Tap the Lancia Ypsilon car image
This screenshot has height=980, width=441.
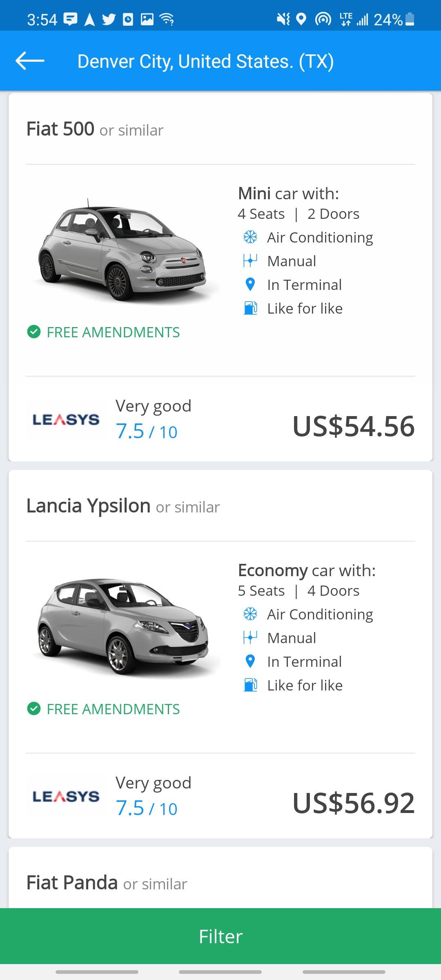122,625
